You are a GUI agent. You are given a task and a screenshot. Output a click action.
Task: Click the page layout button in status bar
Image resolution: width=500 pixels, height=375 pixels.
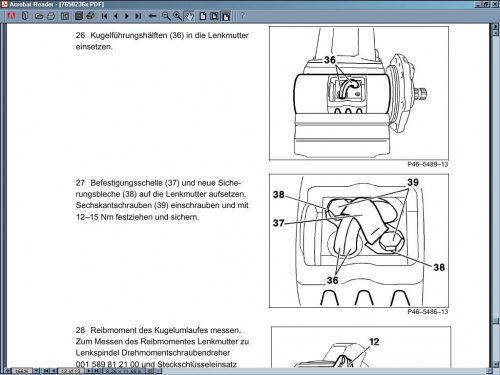(150, 371)
